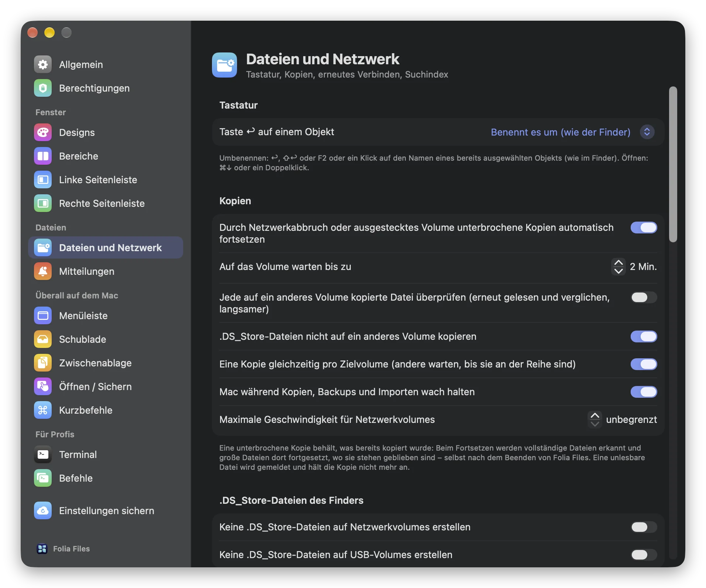Click the 'unbegrenzt' speed value
Image resolution: width=706 pixels, height=588 pixels.
pyautogui.click(x=631, y=420)
